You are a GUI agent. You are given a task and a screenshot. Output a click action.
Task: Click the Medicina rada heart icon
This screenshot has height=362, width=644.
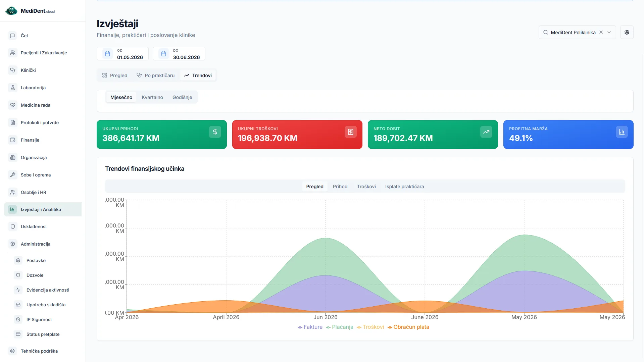(12, 105)
